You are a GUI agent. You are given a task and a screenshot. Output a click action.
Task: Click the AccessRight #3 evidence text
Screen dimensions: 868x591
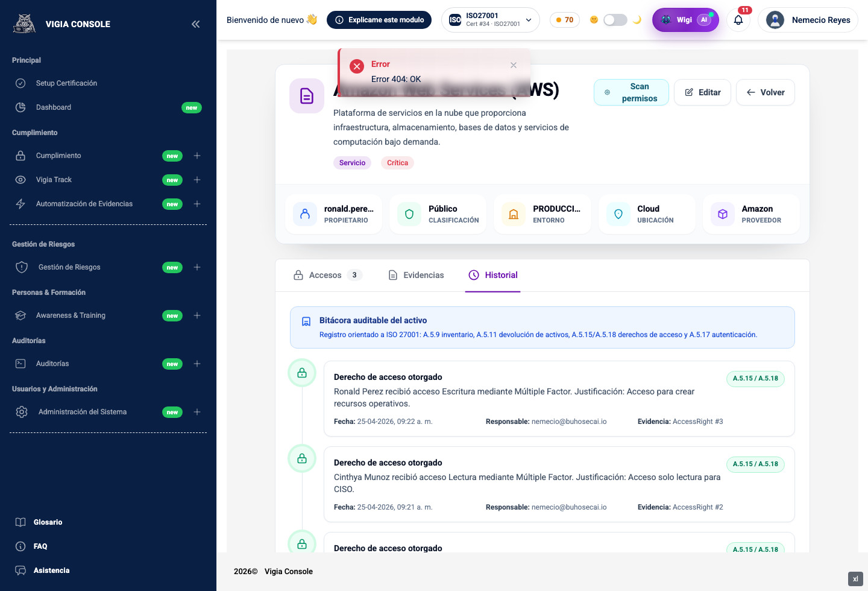pyautogui.click(x=697, y=422)
